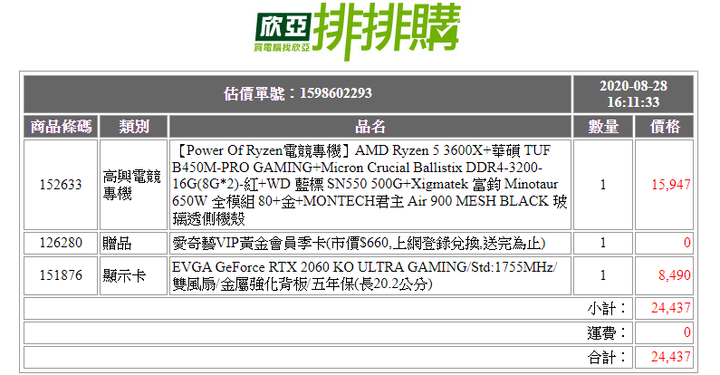The height and width of the screenshot is (375, 720).
Task: Select category cell 顯示卡
Action: tap(134, 275)
